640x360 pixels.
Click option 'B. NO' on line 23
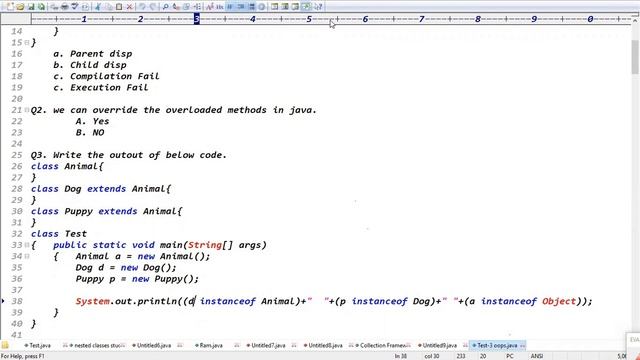pos(90,133)
